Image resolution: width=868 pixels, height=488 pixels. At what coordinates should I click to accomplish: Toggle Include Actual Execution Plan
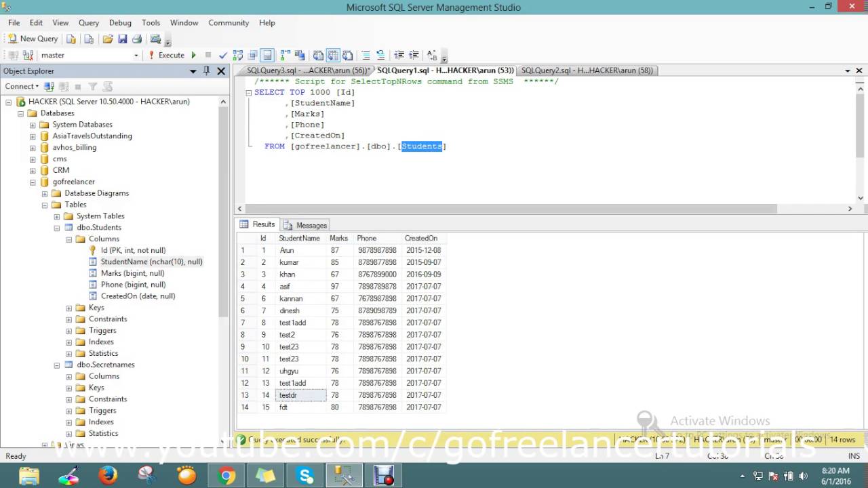(285, 55)
